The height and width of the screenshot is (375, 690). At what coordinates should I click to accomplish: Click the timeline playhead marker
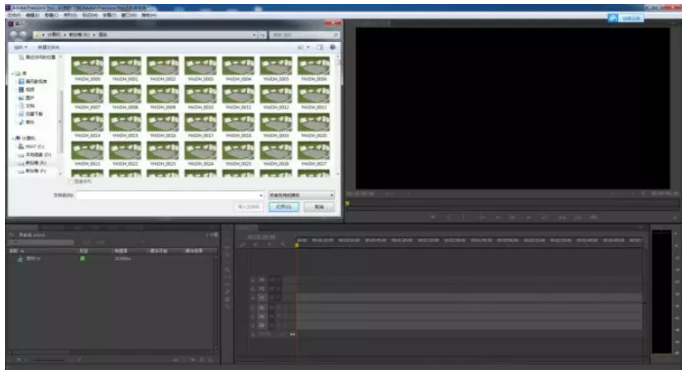coord(297,245)
